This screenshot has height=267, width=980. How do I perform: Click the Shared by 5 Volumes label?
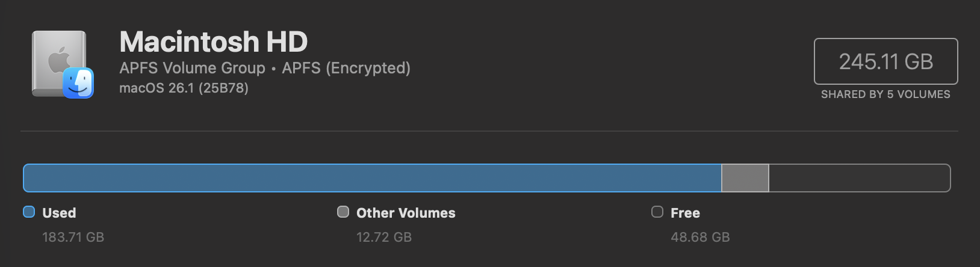[x=885, y=94]
